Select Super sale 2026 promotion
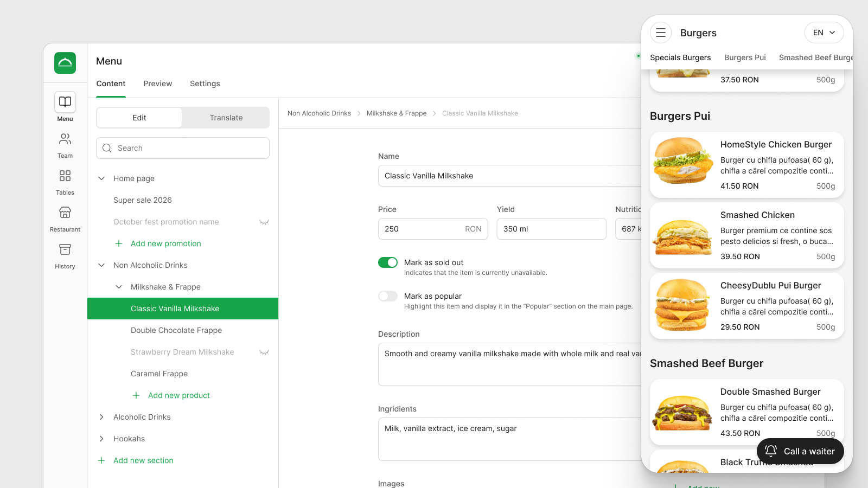 (x=143, y=200)
